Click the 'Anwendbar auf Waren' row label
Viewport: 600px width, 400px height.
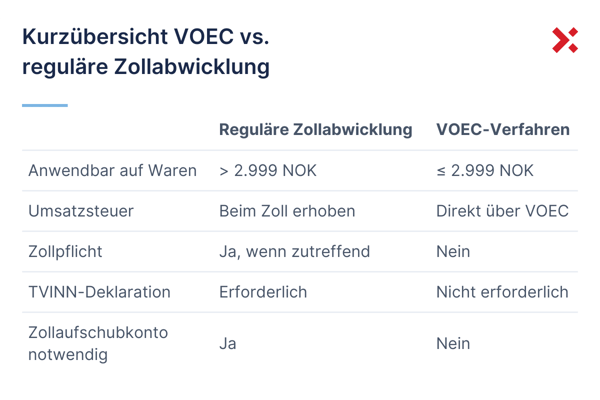(x=112, y=170)
